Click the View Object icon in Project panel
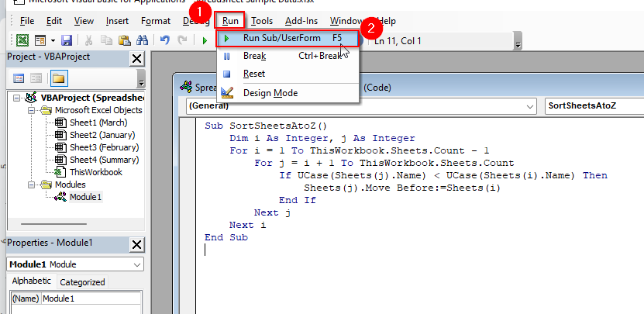 (x=36, y=78)
